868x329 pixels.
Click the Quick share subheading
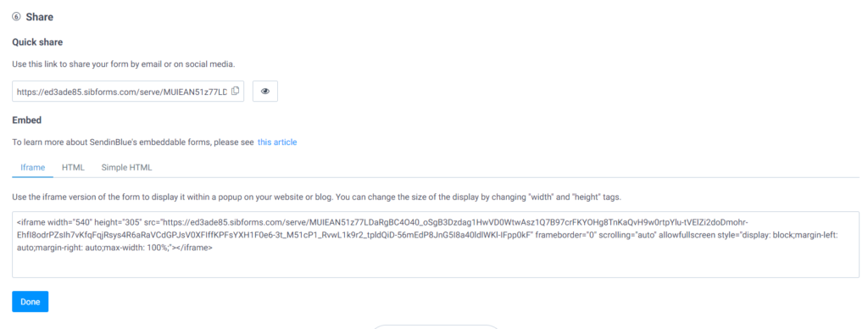point(37,42)
